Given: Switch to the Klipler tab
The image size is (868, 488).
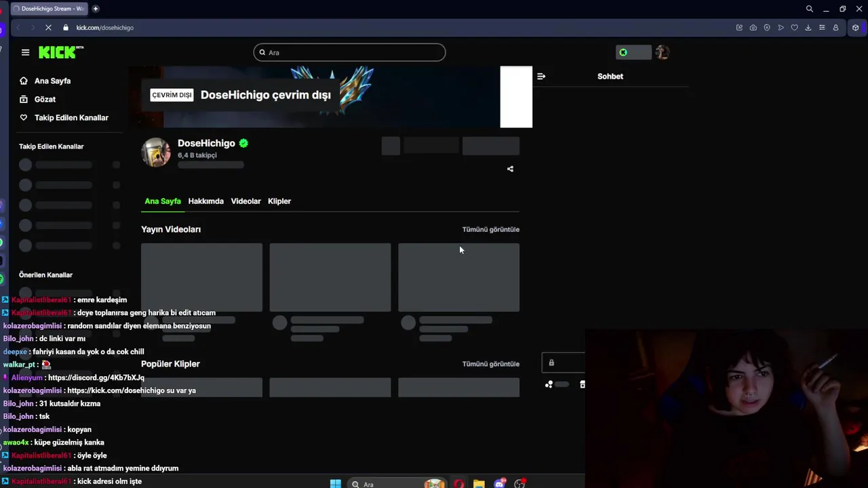Looking at the screenshot, I should [x=279, y=201].
